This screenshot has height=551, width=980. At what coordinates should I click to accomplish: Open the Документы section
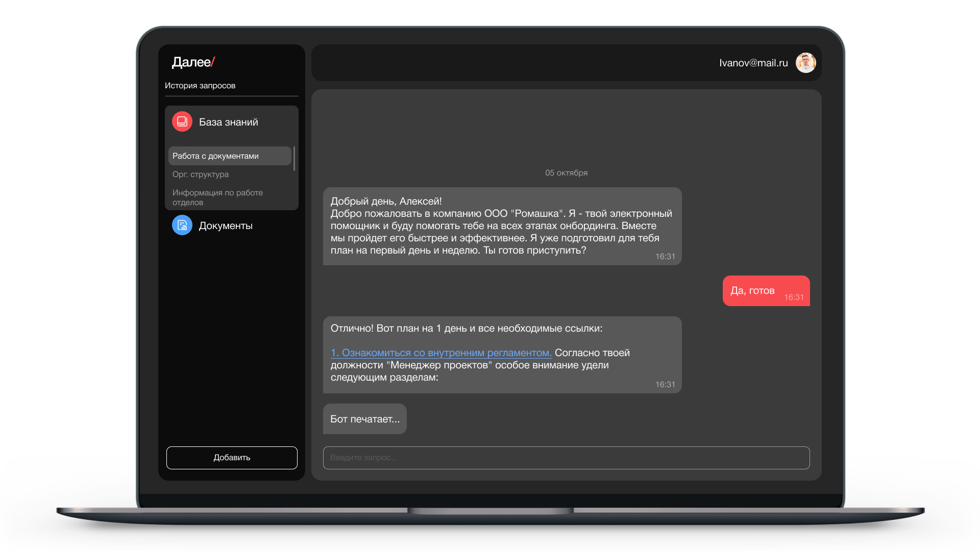click(x=226, y=226)
